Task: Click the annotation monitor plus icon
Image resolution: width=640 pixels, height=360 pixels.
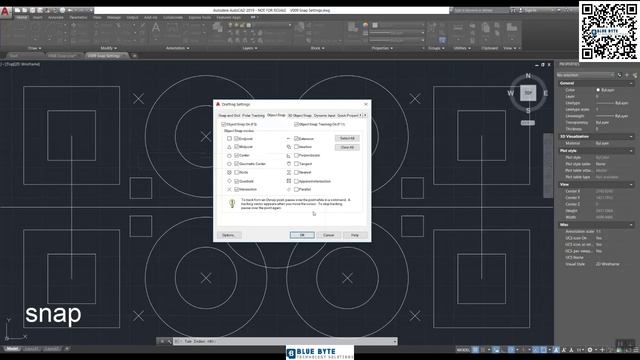Action: pos(602,350)
